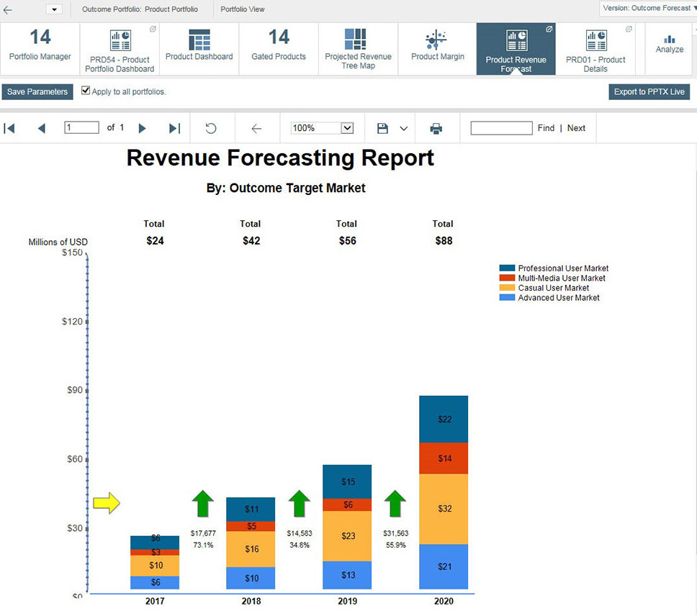This screenshot has height=616, width=697.
Task: Jump to last report page
Action: [175, 128]
